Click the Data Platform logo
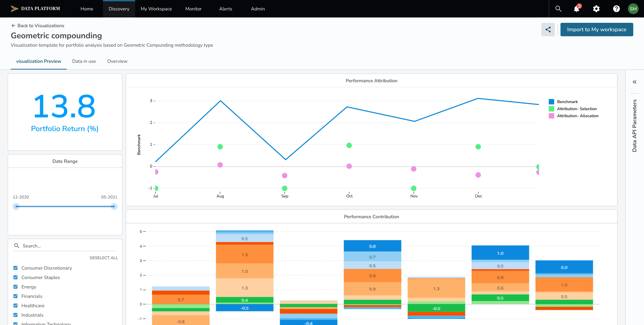This screenshot has height=325, width=644. [35, 9]
